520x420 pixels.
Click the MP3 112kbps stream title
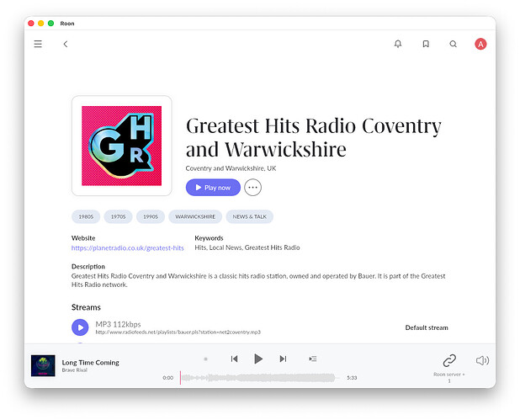point(118,324)
